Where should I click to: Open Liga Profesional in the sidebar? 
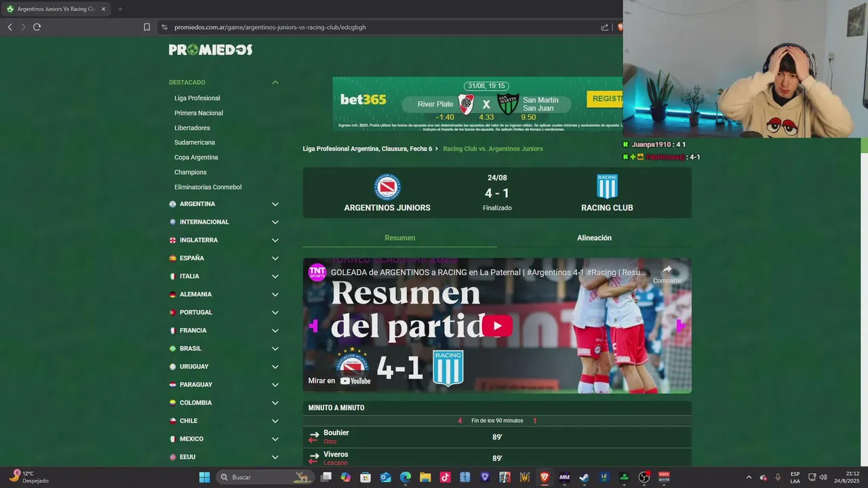pos(197,98)
